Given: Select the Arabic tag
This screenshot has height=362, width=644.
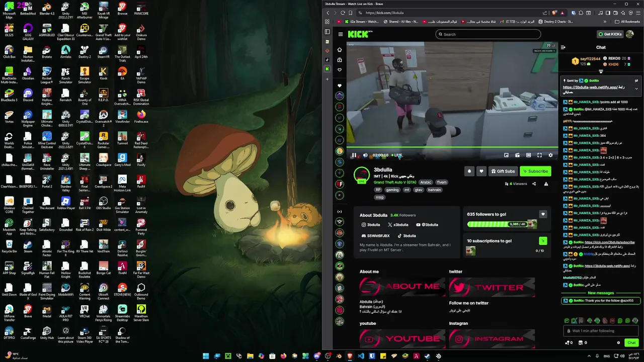Looking at the screenshot, I should click(426, 183).
